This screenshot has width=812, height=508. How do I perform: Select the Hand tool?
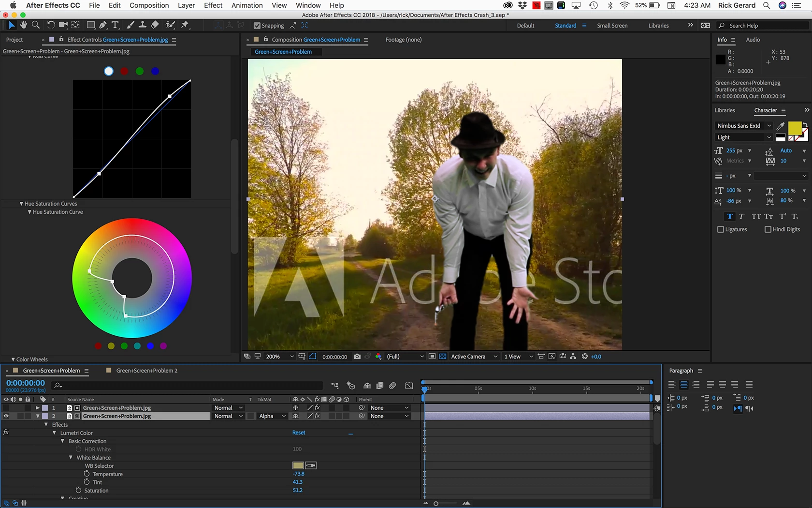[x=23, y=25]
